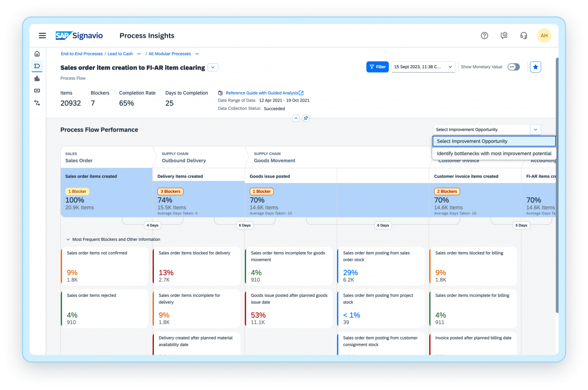The height and width of the screenshot is (390, 588).
Task: Open the Reference Guide with Guided Analysis link
Action: (x=263, y=93)
